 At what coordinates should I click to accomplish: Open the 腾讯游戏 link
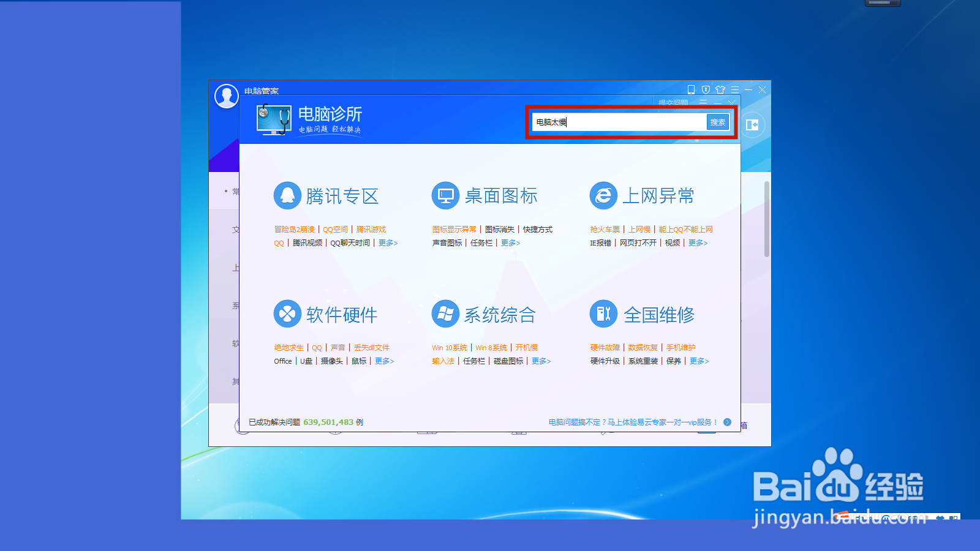coord(371,230)
